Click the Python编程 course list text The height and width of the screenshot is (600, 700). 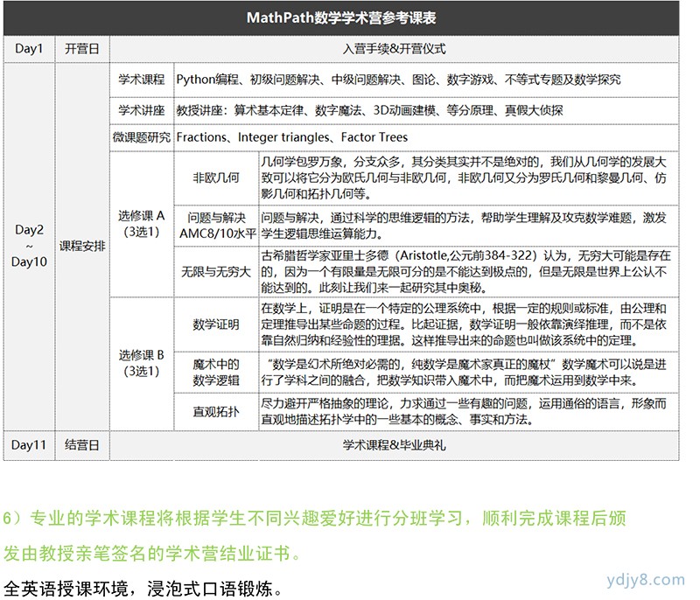398,80
